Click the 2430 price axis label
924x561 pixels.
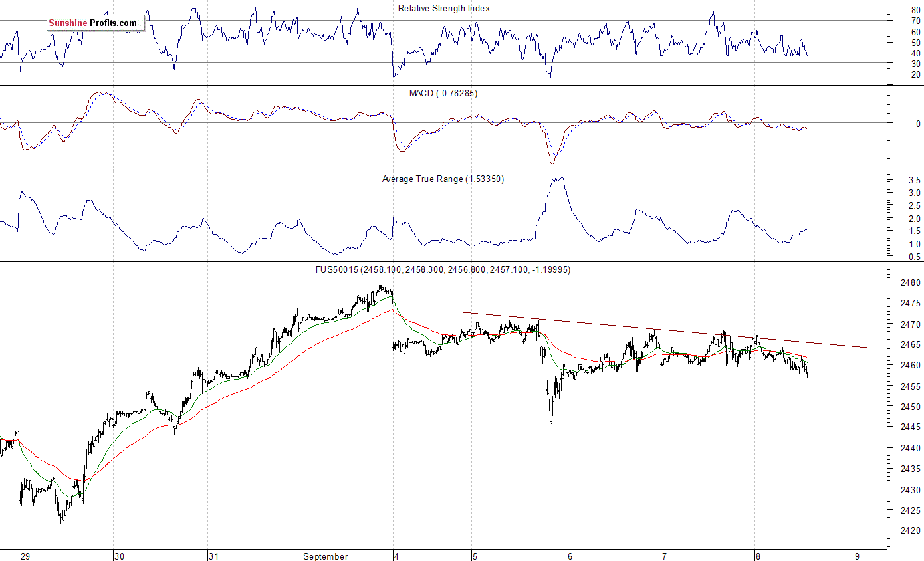click(912, 490)
